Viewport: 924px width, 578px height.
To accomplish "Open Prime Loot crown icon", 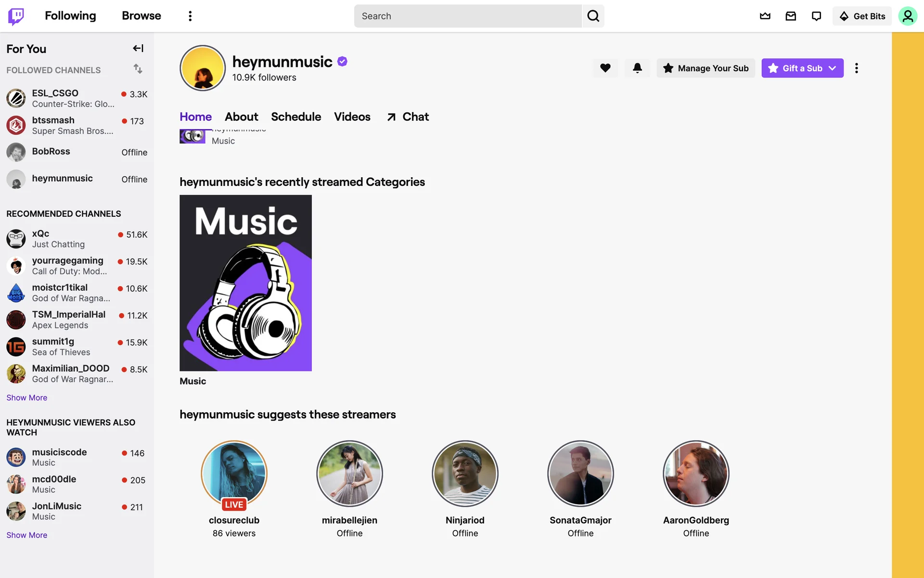I will (765, 16).
